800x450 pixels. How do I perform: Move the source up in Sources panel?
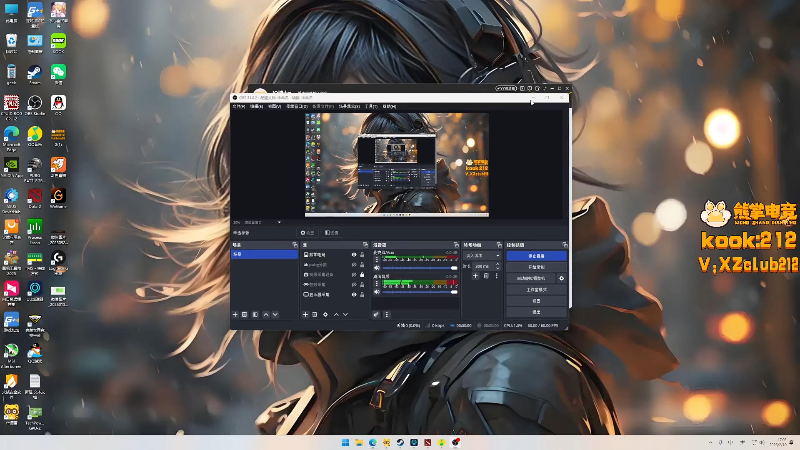[336, 315]
